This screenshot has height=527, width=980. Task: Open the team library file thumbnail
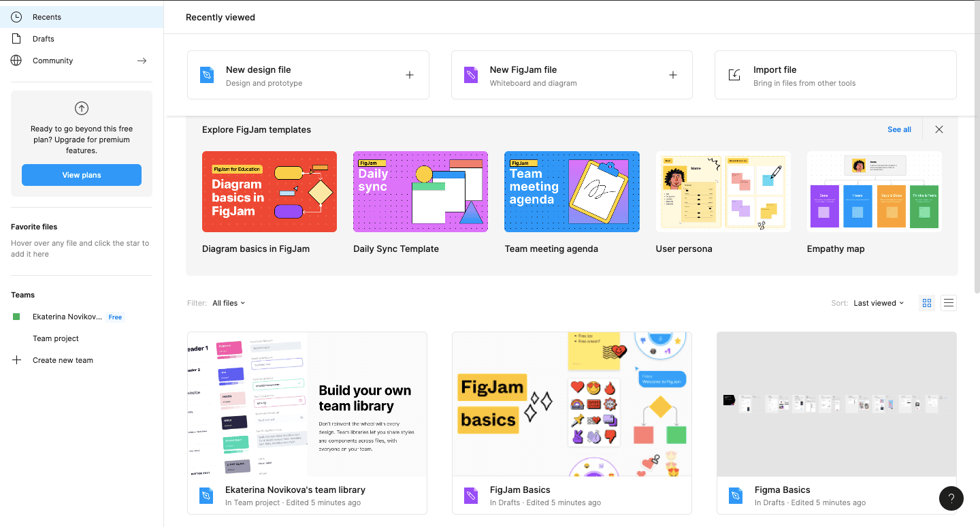307,404
